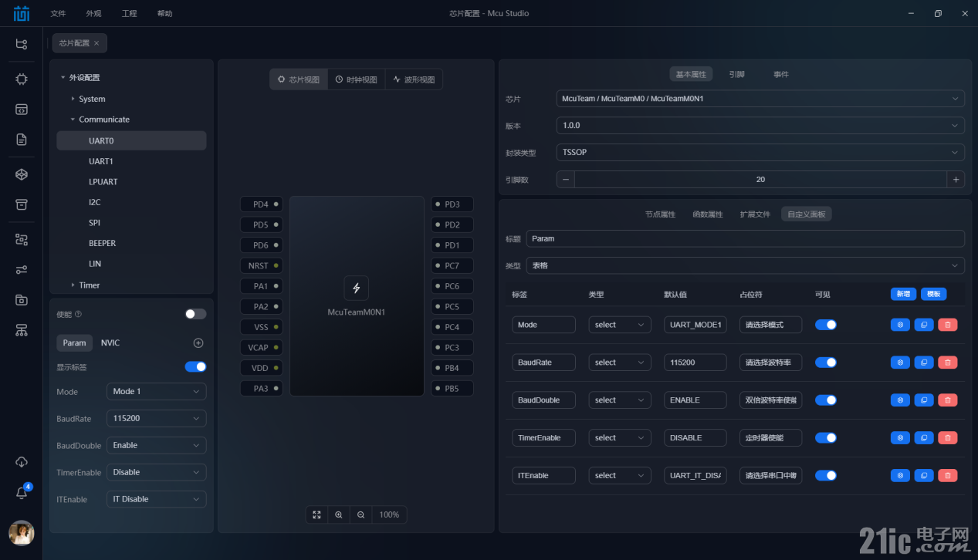Close the 芯片配置 tab
The width and height of the screenshot is (978, 560).
point(96,43)
